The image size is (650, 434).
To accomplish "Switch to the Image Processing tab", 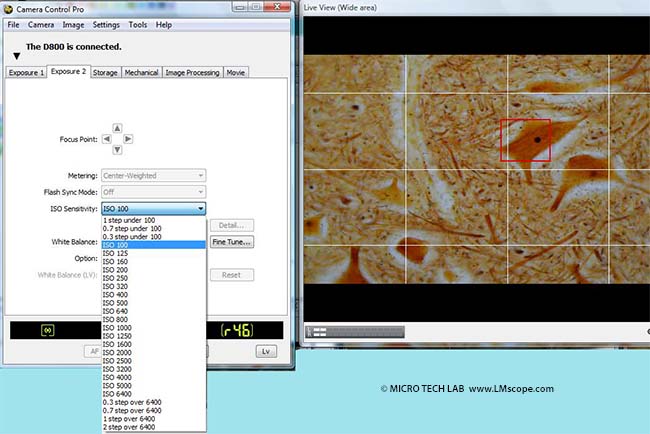I will [x=192, y=73].
